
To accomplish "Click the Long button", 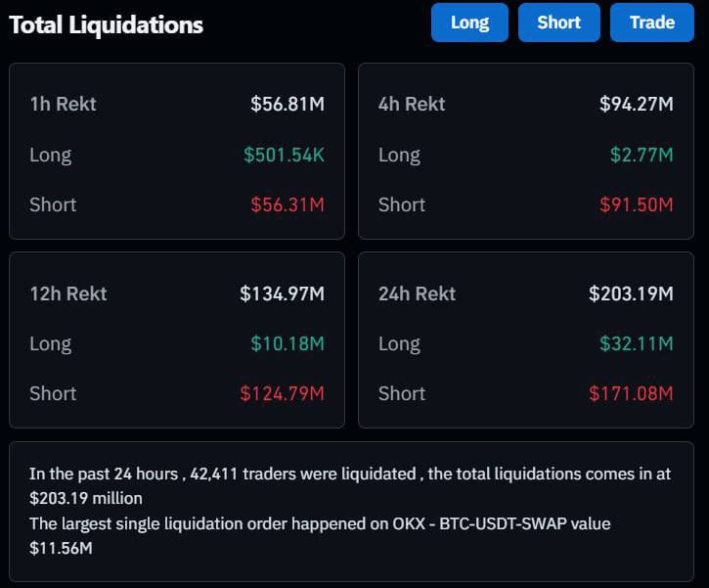I will 469,23.
